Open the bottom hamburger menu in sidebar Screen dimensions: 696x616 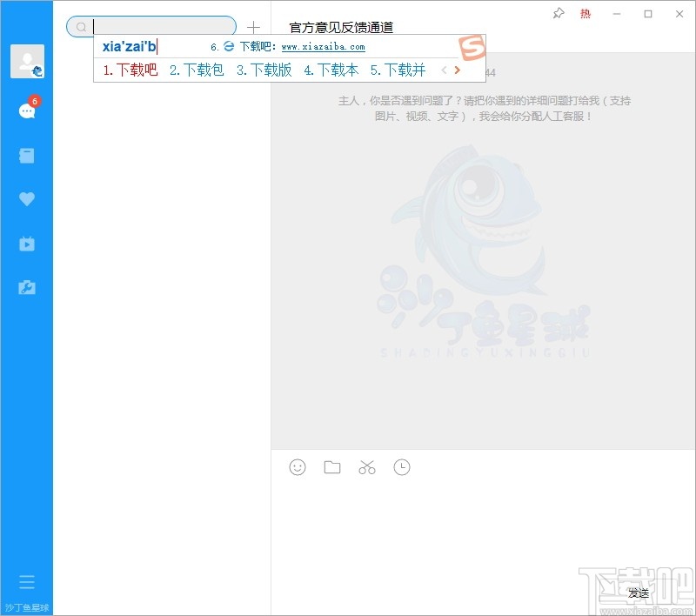coord(27,581)
